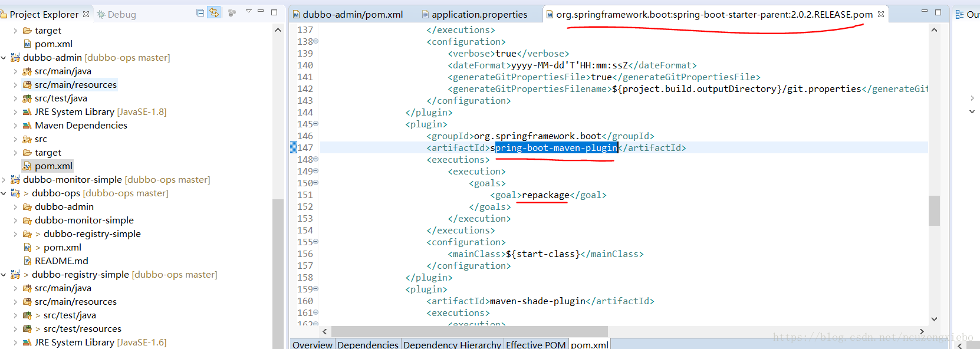Switch to the Dependencies tab of the POM editor
This screenshot has width=980, height=349.
point(368,344)
